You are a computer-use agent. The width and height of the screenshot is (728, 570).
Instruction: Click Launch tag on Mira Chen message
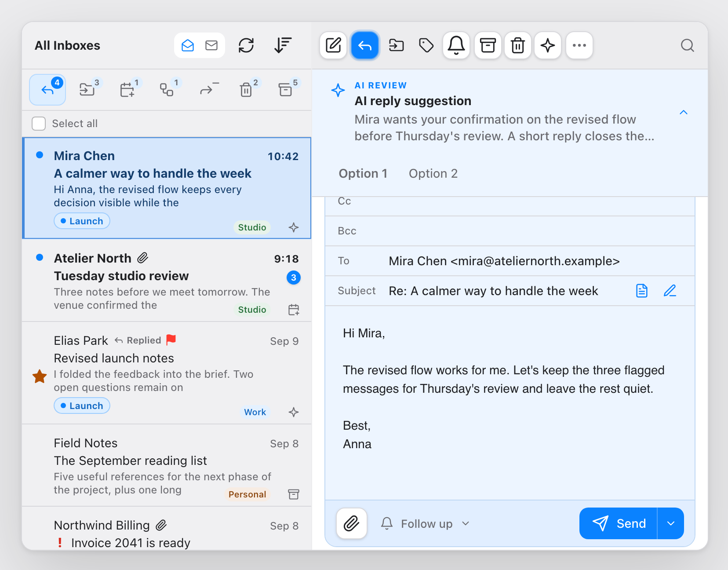[82, 221]
